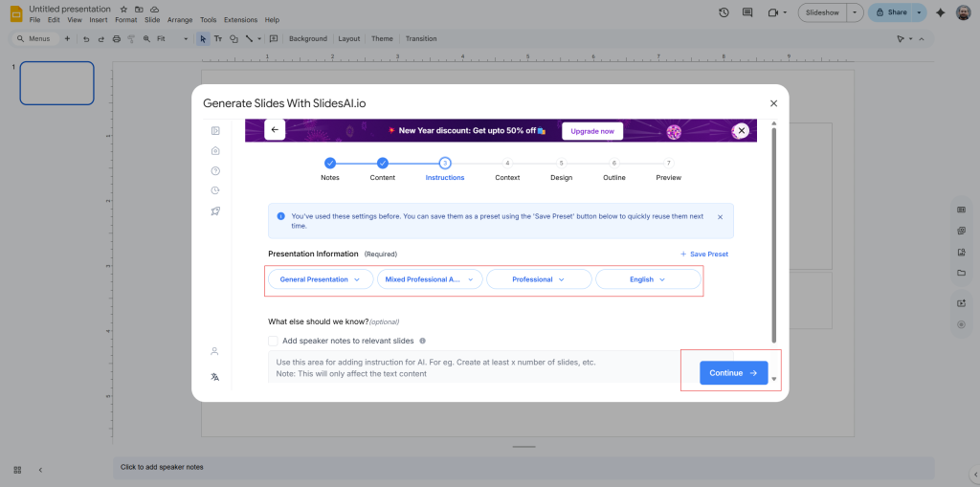
Task: Close the saved-settings info notice
Action: pos(720,217)
